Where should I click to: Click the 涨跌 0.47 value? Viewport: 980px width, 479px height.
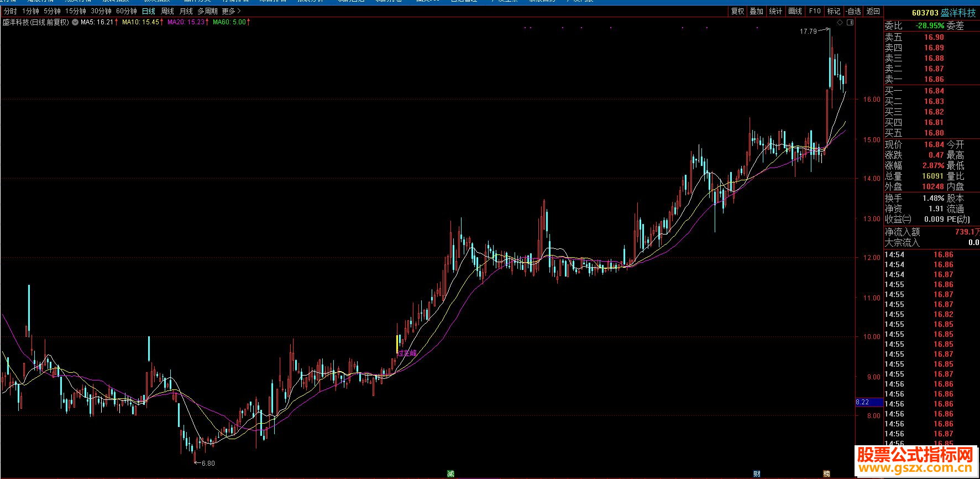coord(936,155)
